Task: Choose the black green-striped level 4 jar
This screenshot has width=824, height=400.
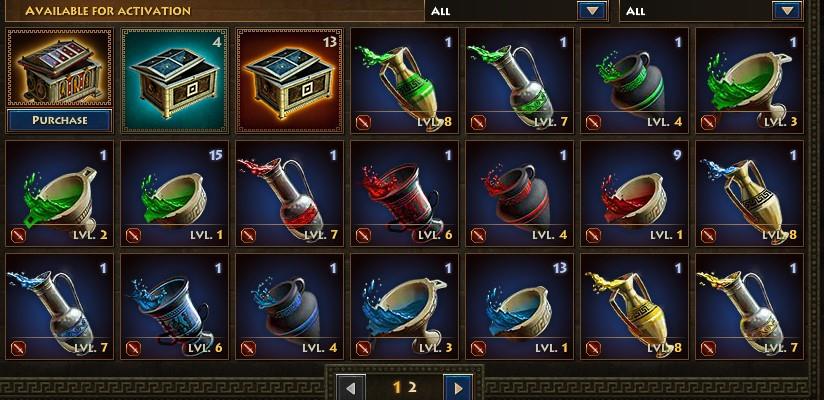Action: pos(634,80)
